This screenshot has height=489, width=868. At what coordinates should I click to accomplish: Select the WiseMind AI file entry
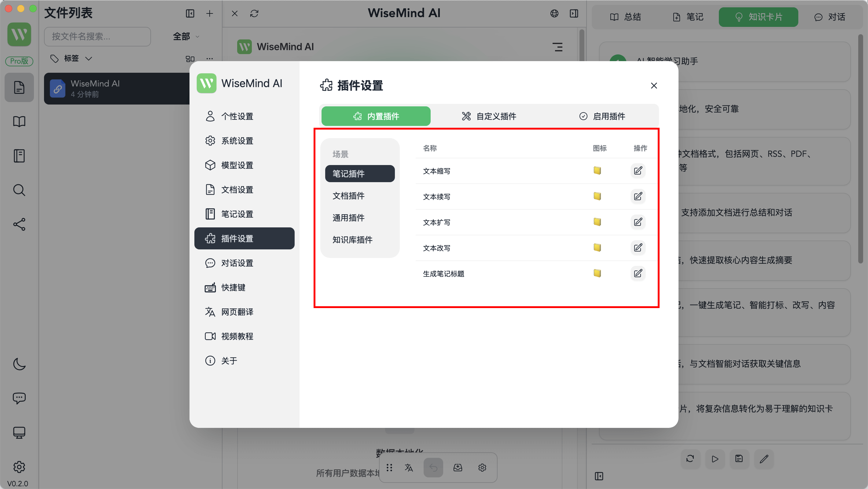(x=116, y=89)
